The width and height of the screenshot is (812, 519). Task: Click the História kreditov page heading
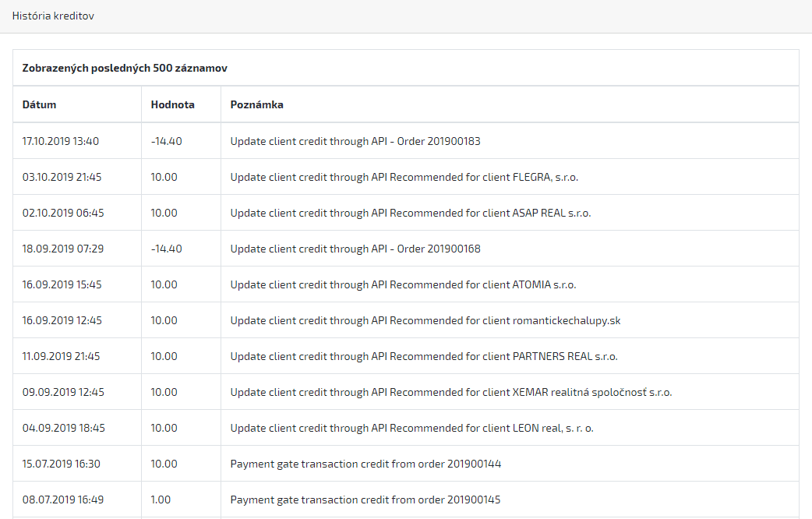tap(53, 16)
